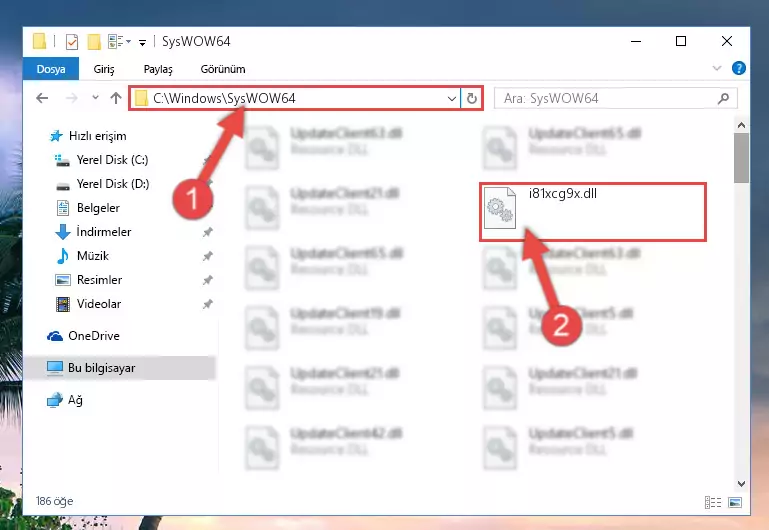Click the Forward navigation arrow

72,99
